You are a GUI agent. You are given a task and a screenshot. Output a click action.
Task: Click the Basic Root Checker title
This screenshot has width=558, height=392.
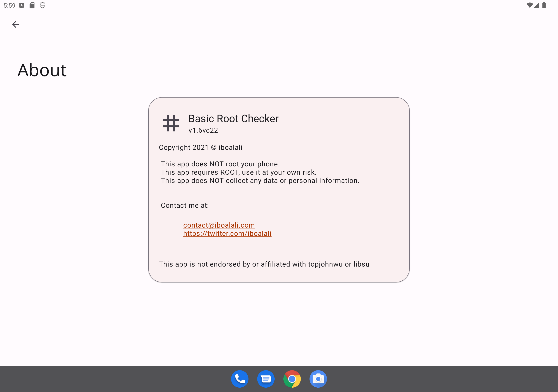click(233, 118)
